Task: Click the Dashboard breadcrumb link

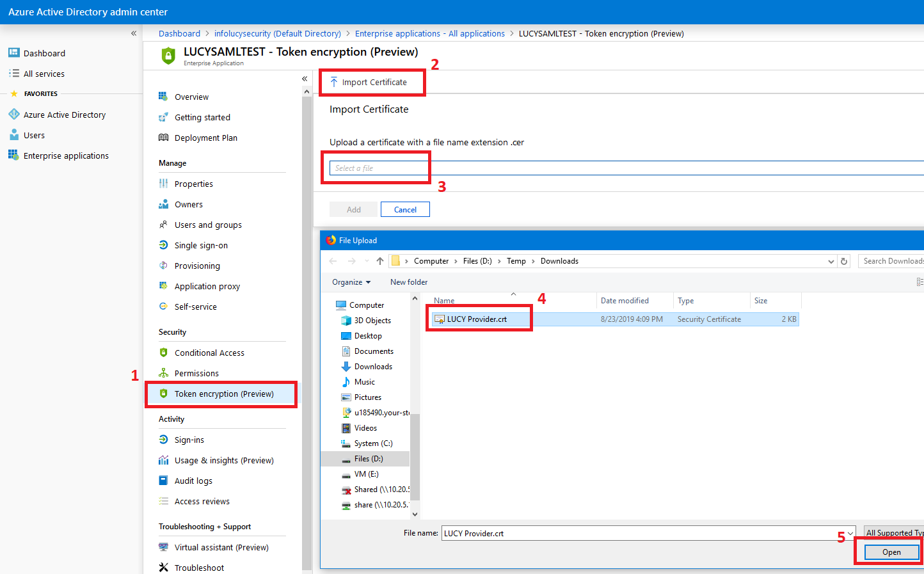Action: 179,33
